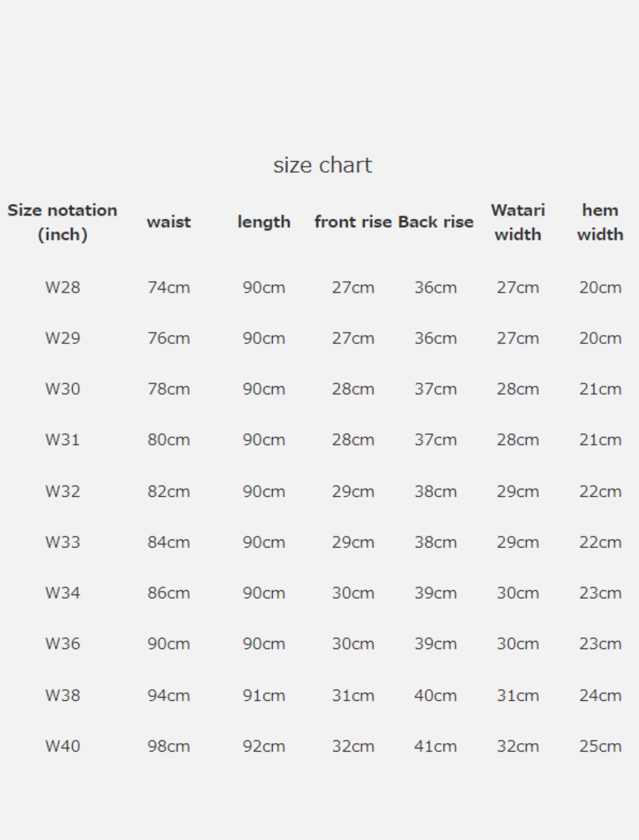The image size is (639, 840).
Task: Click the "hem width" column header
Action: (600, 222)
